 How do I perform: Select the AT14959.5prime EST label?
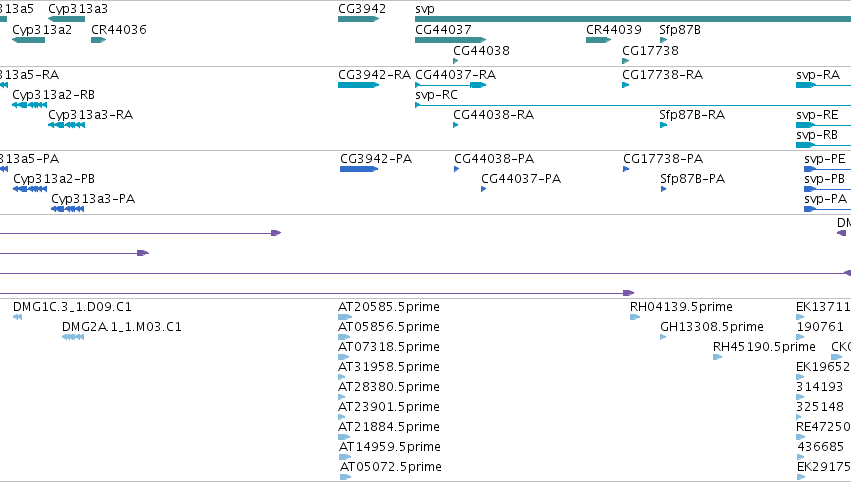[390, 447]
